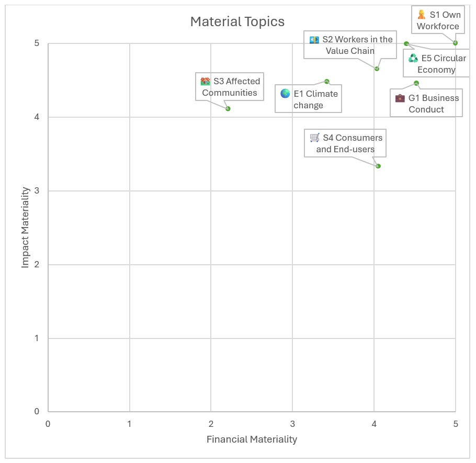The width and height of the screenshot is (476, 463).
Task: Click the G1 Business Conduct data point marker
Action: click(x=416, y=83)
